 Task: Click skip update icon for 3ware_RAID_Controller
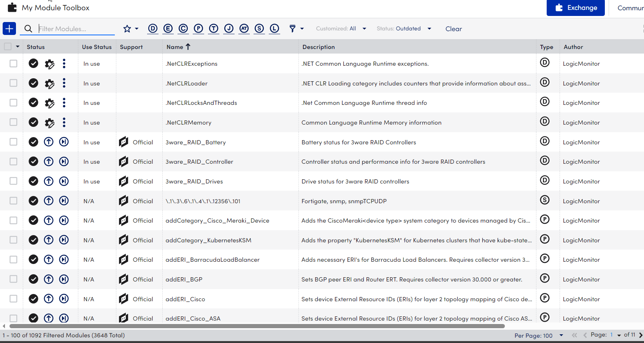click(x=64, y=161)
